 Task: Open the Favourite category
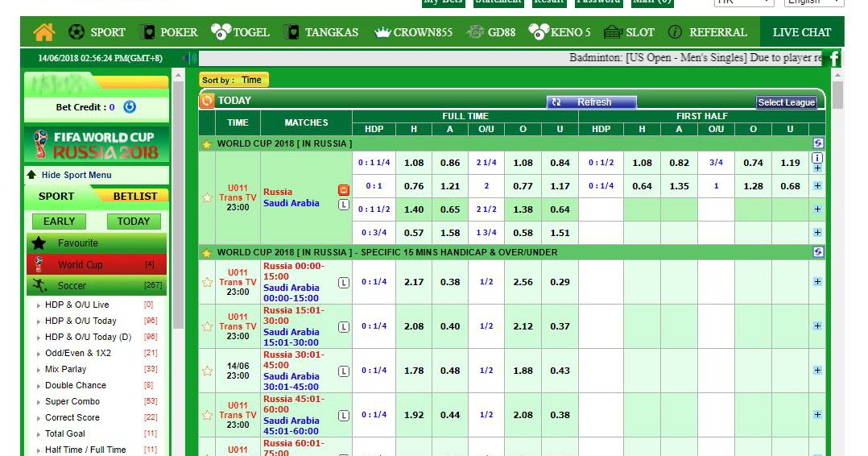(97, 243)
